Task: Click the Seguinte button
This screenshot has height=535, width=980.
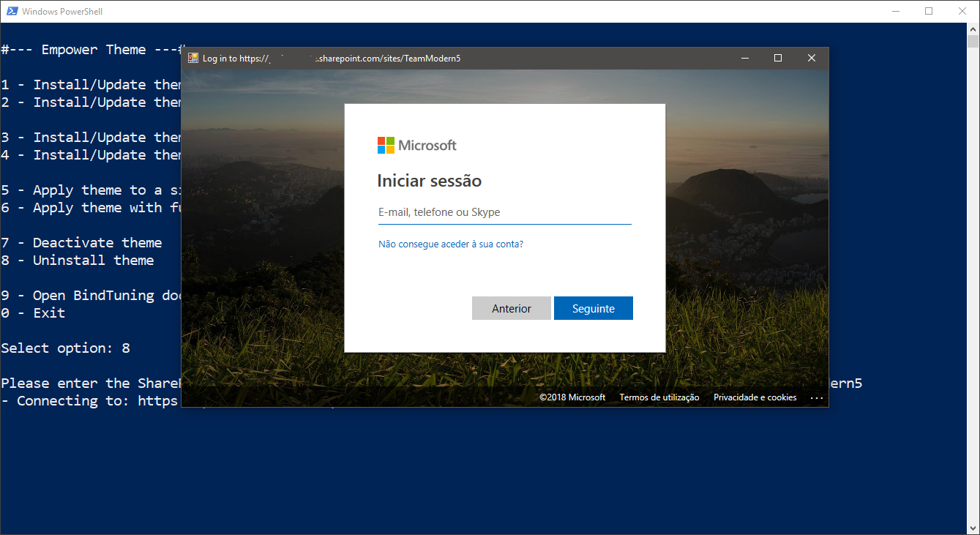Action: (x=594, y=308)
